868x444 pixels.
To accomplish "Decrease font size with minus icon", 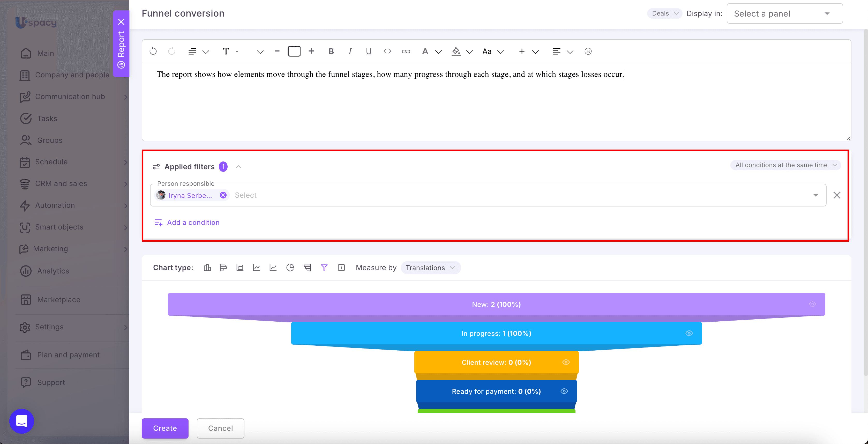I will (277, 51).
